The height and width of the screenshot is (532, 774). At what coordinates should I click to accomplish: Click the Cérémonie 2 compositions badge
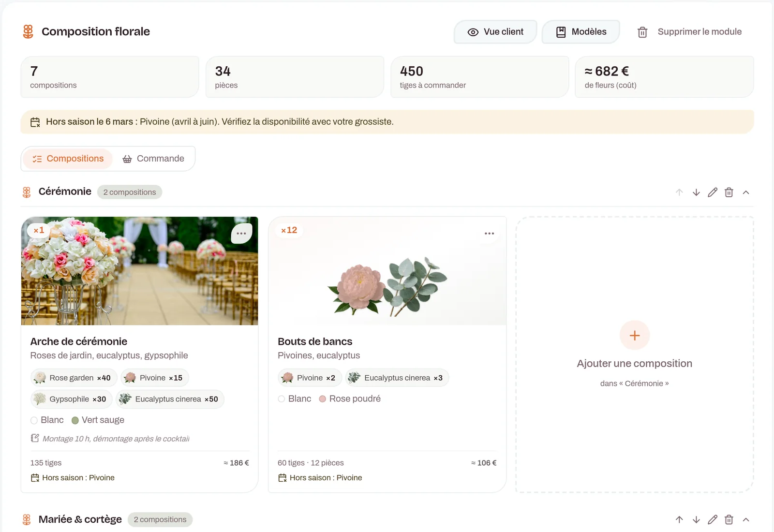pyautogui.click(x=130, y=192)
